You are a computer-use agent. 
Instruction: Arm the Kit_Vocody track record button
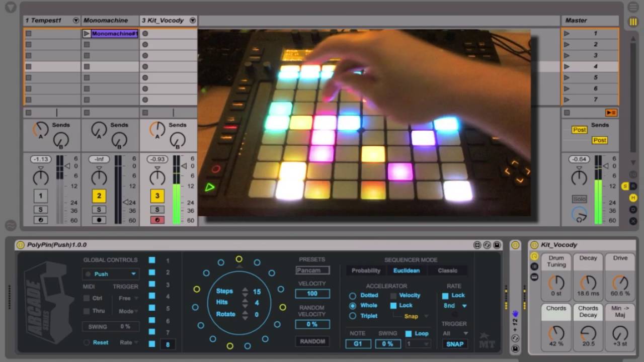click(157, 220)
